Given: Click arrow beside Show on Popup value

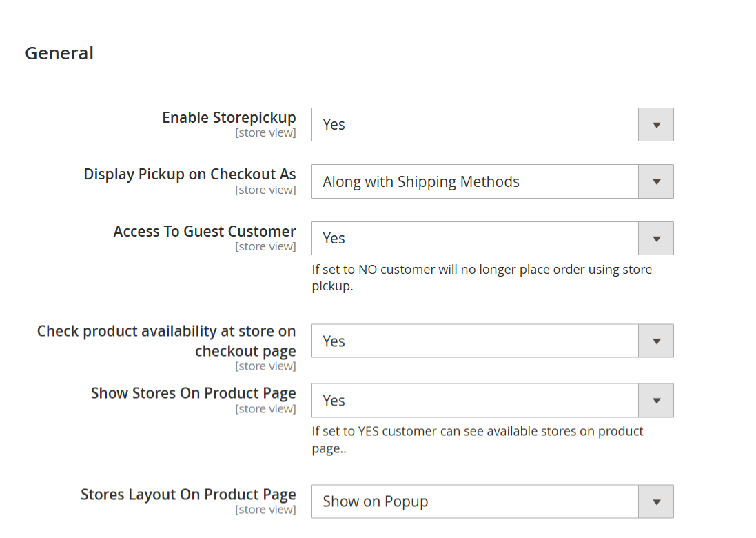Looking at the screenshot, I should coord(655,501).
